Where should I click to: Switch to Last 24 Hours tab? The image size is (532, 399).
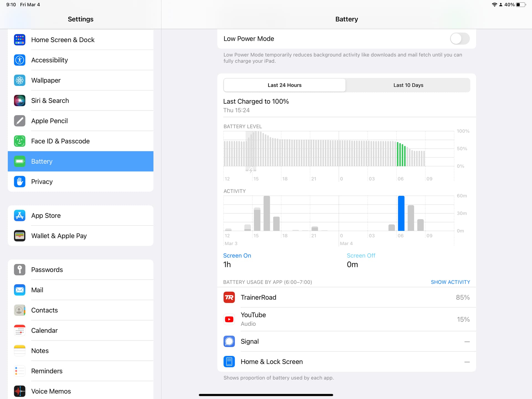click(285, 85)
